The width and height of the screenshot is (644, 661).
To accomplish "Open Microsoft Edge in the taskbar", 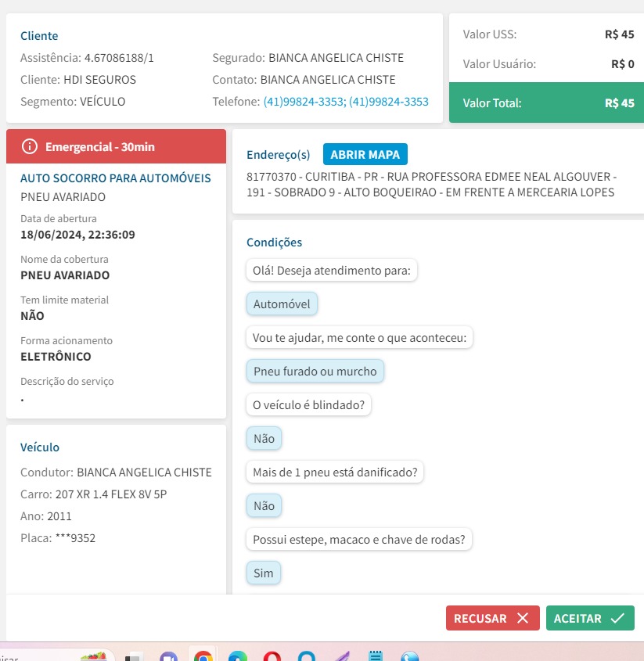I will [238, 656].
